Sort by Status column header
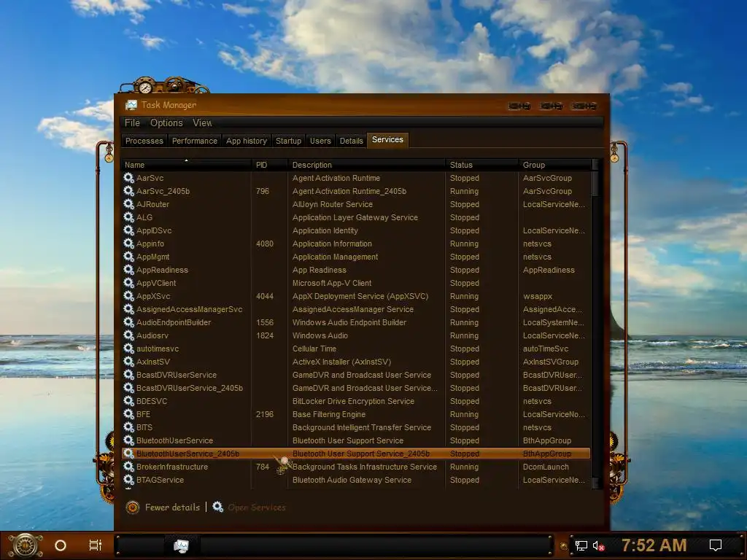 [482, 165]
